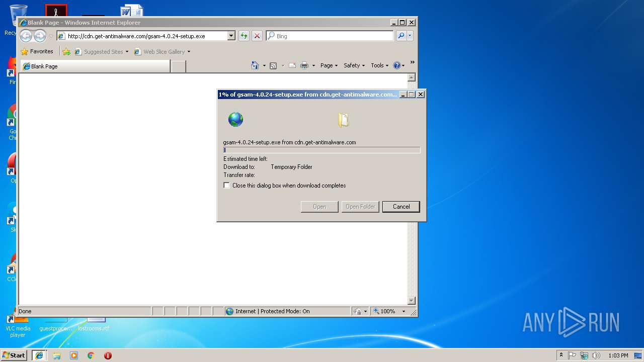Click the vertical scrollbar down arrow

[411, 301]
